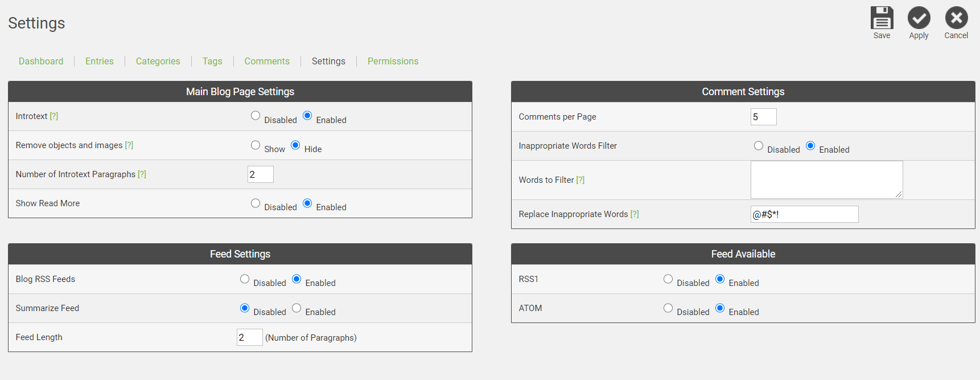
Task: Open help icon beside Words to Filter
Action: click(x=580, y=180)
